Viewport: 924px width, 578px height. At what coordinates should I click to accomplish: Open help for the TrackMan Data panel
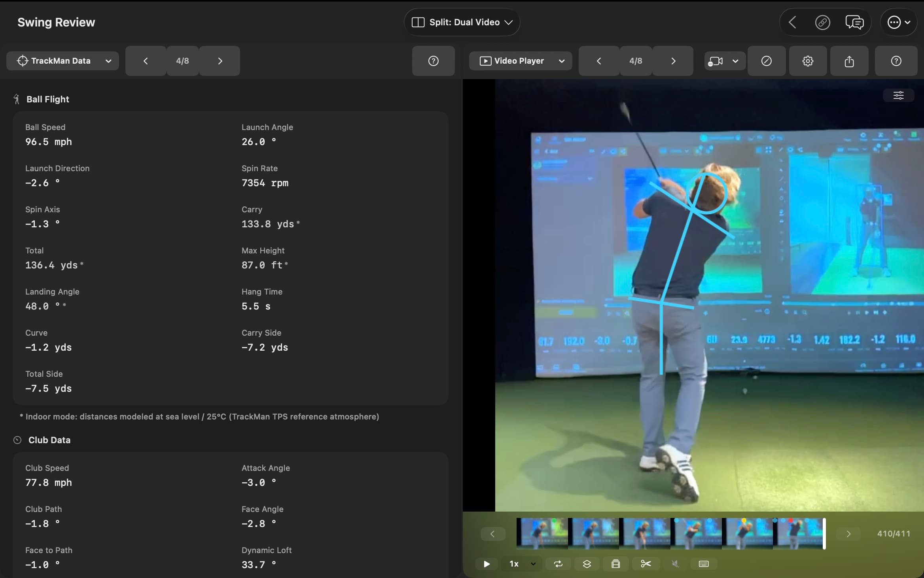[434, 61]
